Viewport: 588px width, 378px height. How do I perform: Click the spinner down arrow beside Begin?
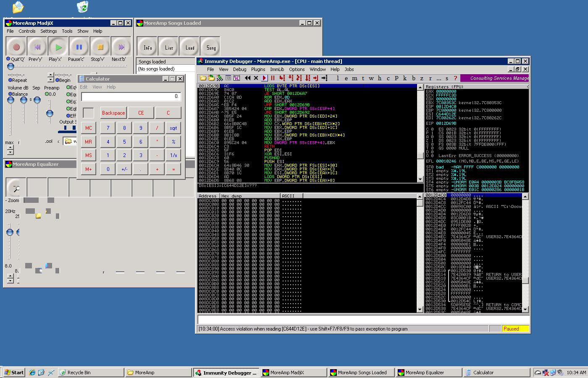[x=51, y=79]
